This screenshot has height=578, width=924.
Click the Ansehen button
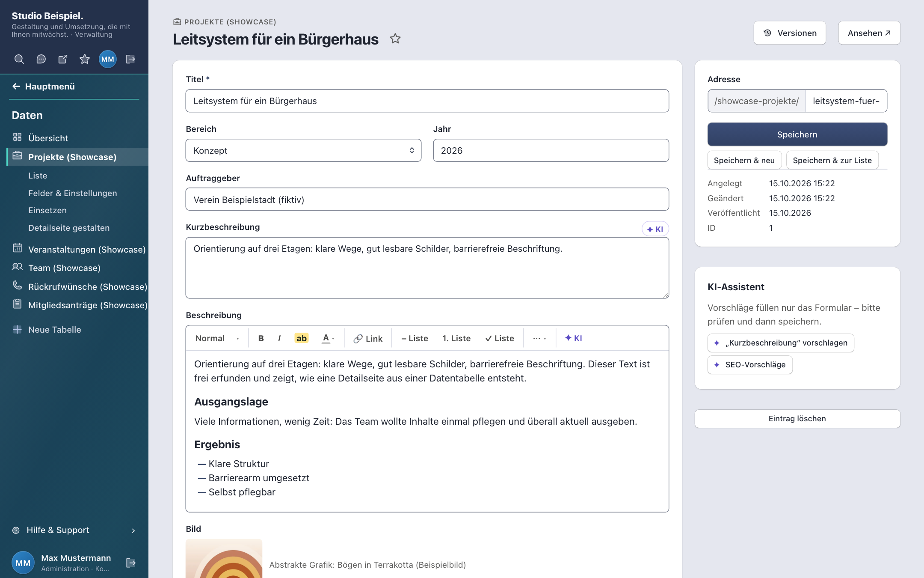[869, 33]
